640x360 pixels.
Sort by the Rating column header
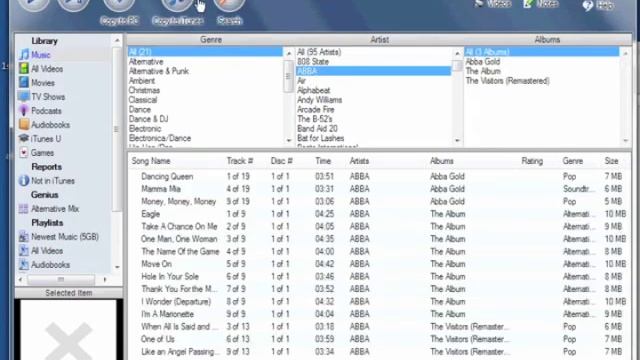532,161
